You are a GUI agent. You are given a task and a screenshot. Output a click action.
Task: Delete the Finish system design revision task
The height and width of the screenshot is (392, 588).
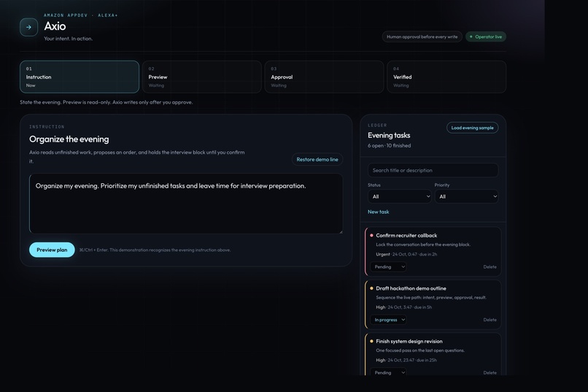point(490,372)
